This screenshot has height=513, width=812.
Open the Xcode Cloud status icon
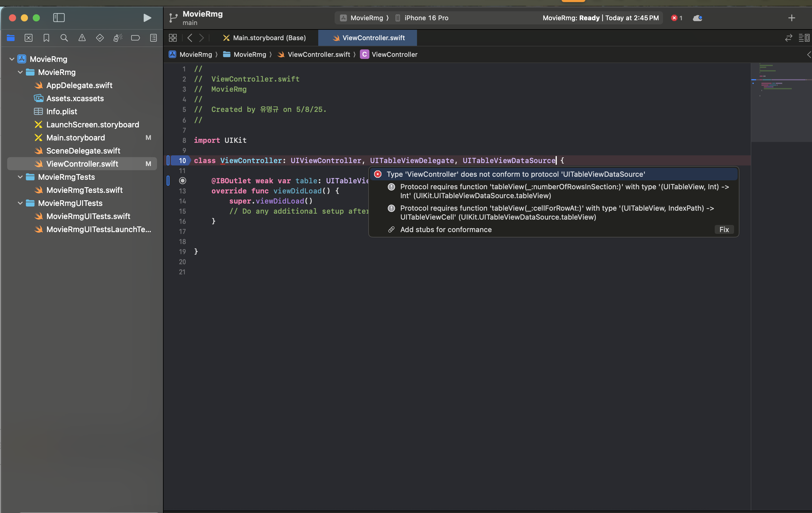pos(697,18)
